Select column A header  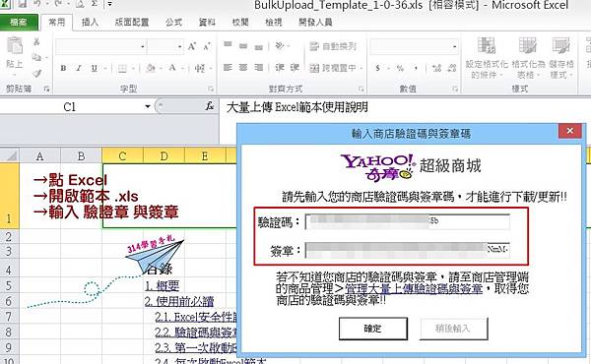point(39,155)
